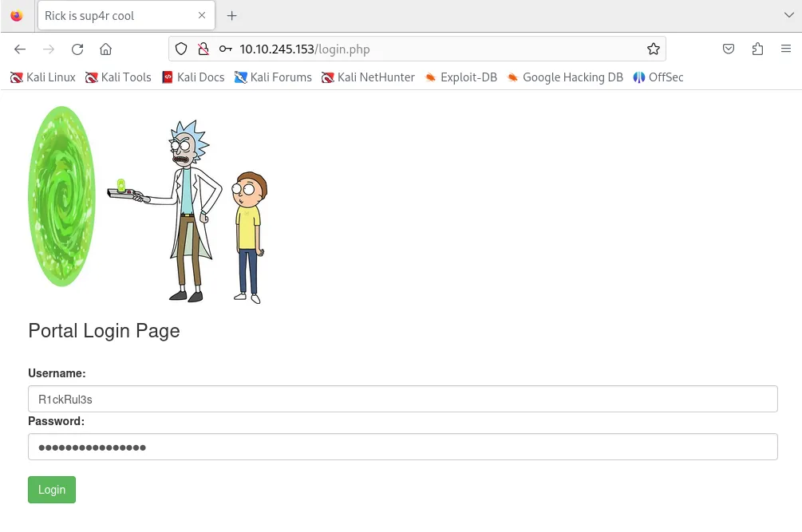Show insecure connection padlock info
This screenshot has width=802, height=532.
coord(203,49)
